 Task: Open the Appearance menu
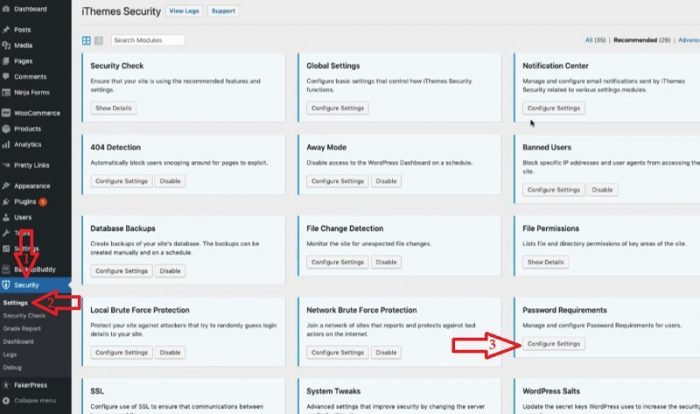point(32,186)
